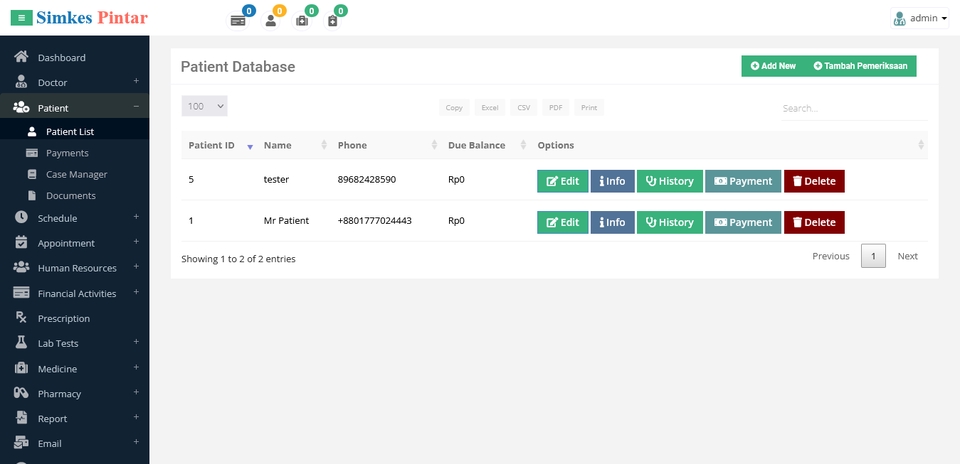Click the Documents file icon
Image resolution: width=960 pixels, height=464 pixels.
(32, 196)
